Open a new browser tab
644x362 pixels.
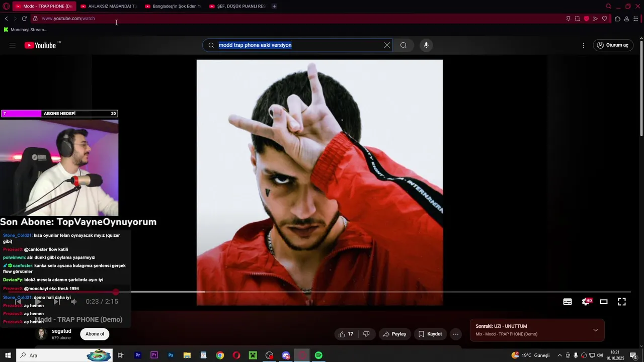coord(274,6)
